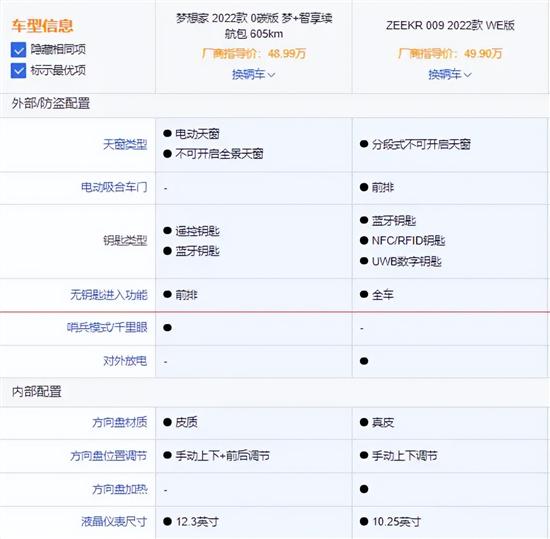Image resolution: width=550 pixels, height=539 pixels.
Task: Select the 梦想家 2022款 model title
Action: point(254,26)
